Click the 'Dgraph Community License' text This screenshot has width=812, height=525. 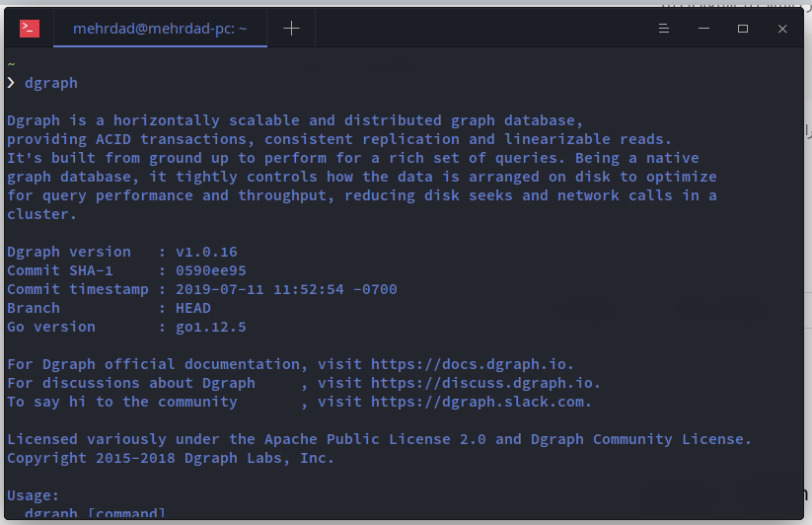click(637, 439)
